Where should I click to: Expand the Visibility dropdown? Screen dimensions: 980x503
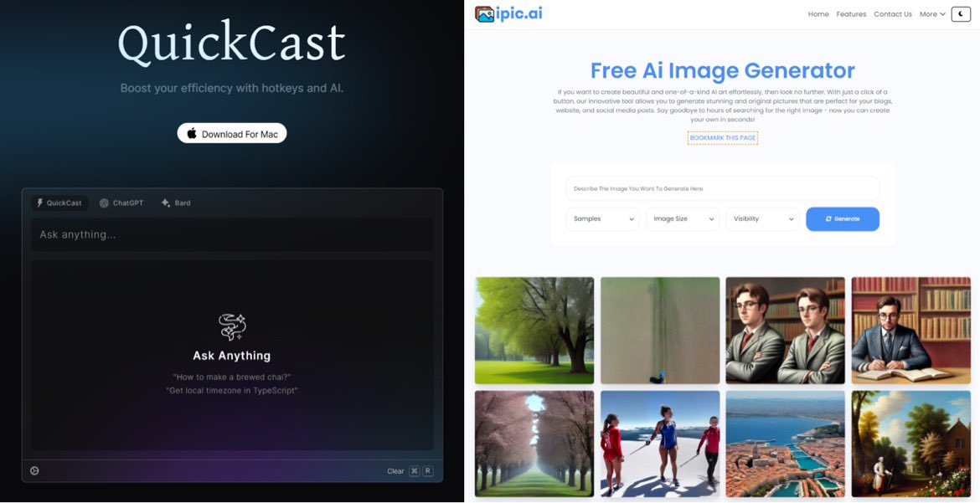pyautogui.click(x=762, y=219)
